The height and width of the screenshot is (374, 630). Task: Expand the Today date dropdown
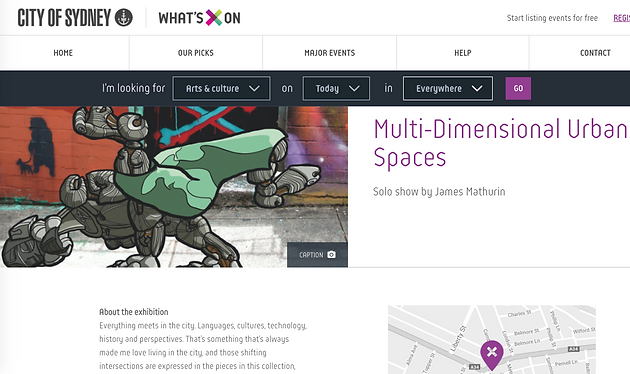336,88
